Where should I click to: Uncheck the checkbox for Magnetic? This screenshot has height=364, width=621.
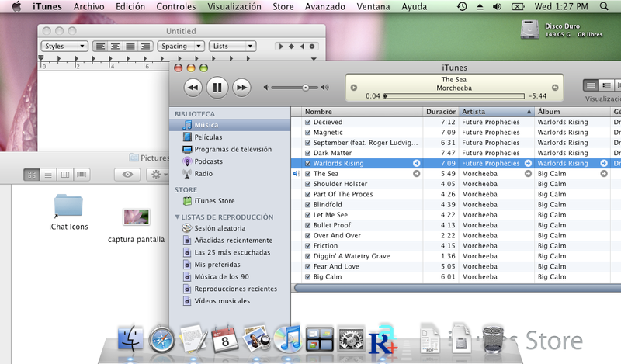(x=308, y=133)
